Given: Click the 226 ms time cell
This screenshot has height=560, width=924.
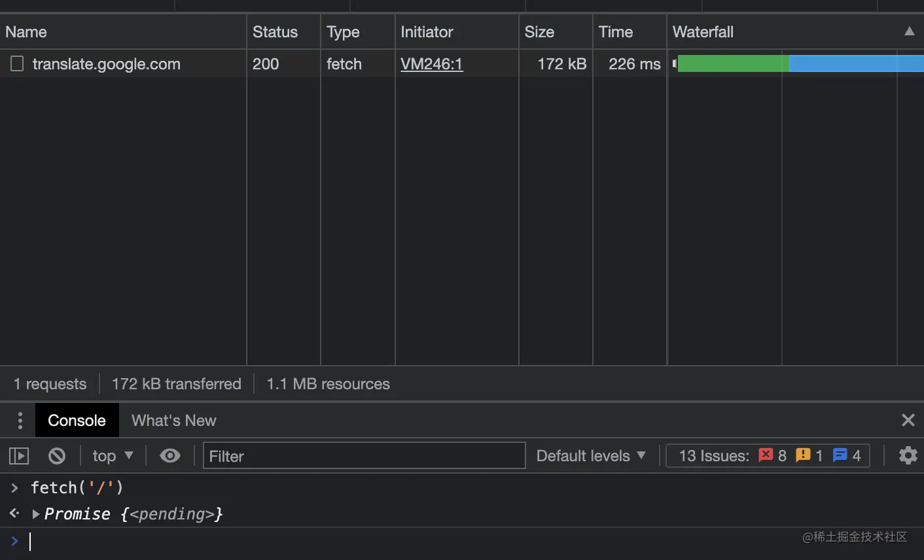Looking at the screenshot, I should [x=630, y=63].
